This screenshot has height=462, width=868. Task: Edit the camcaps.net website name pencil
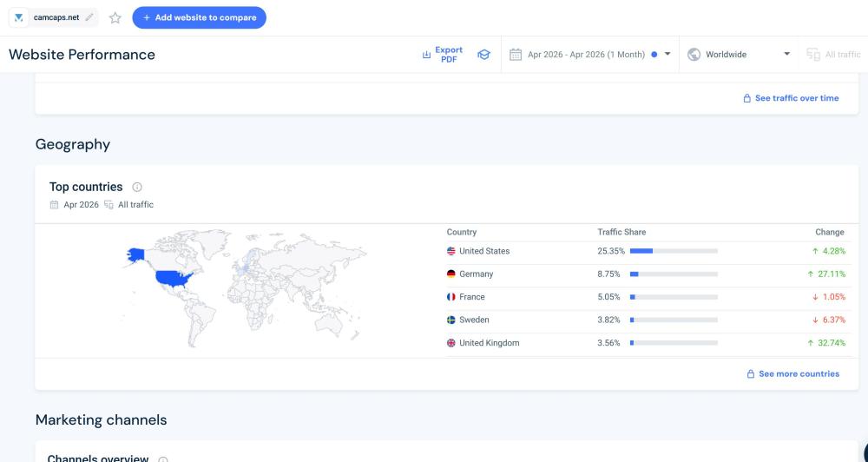(x=89, y=17)
